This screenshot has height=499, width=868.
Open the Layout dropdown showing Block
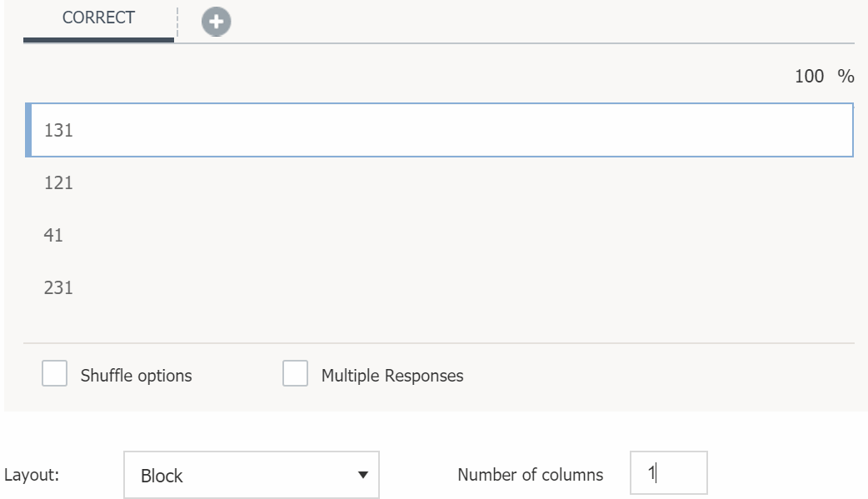(250, 476)
